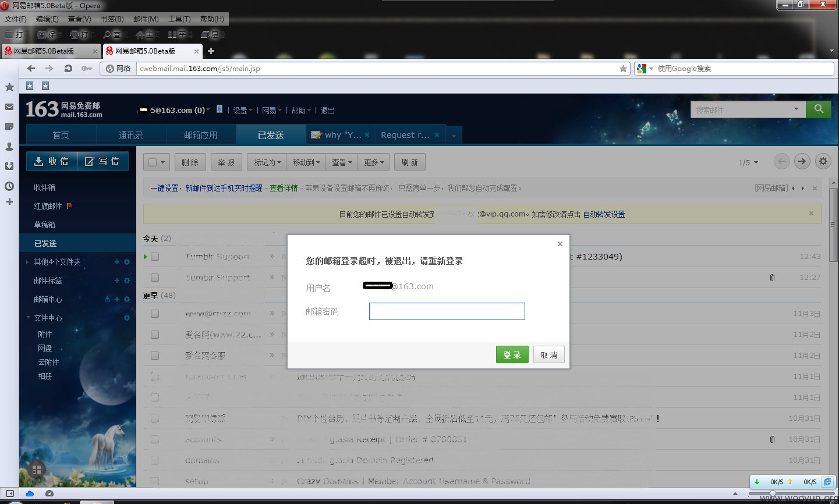839x504 pixels.
Task: Click green 登录 button
Action: click(x=512, y=354)
